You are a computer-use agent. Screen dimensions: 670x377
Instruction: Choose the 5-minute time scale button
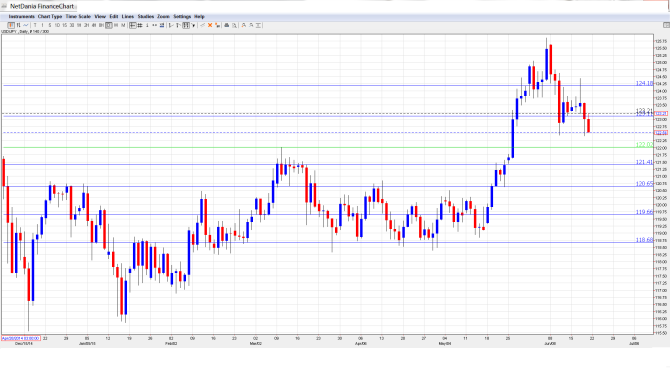point(50,25)
